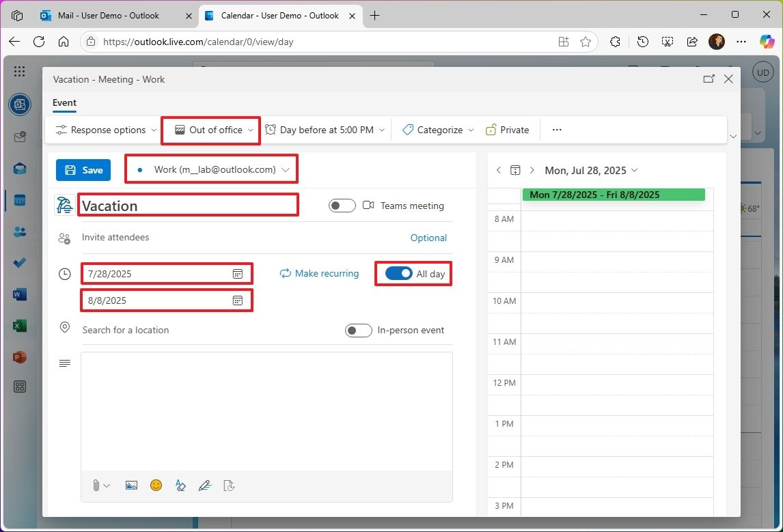Enable the Teams meeting toggle

[342, 206]
